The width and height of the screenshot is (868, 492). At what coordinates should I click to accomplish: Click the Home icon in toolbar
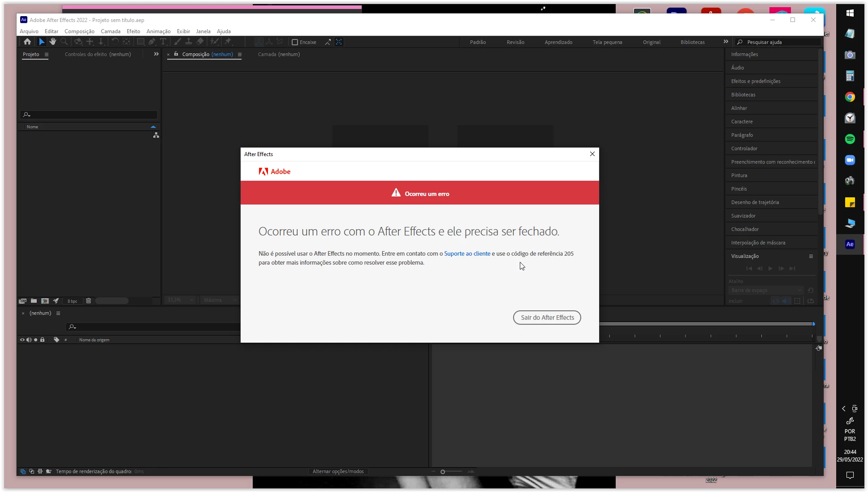27,42
